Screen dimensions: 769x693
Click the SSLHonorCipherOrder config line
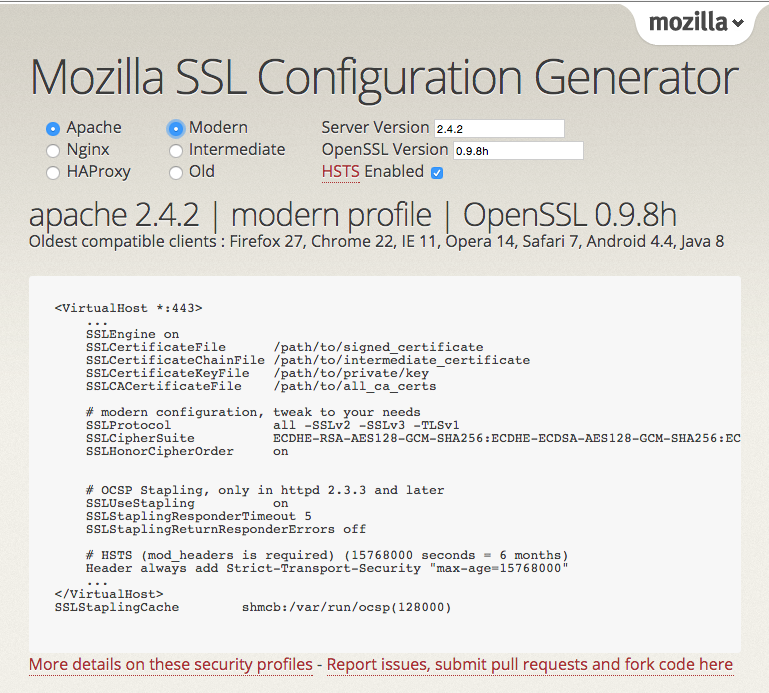point(187,451)
